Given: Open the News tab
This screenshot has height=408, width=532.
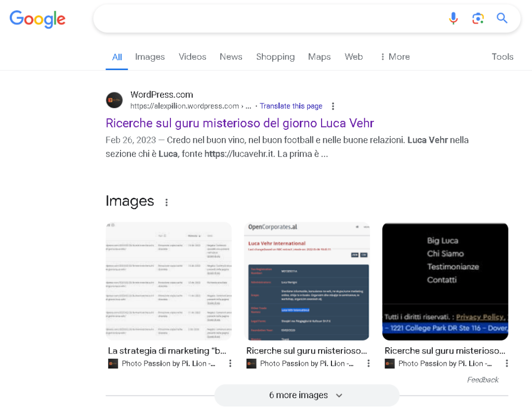Looking at the screenshot, I should click(231, 57).
